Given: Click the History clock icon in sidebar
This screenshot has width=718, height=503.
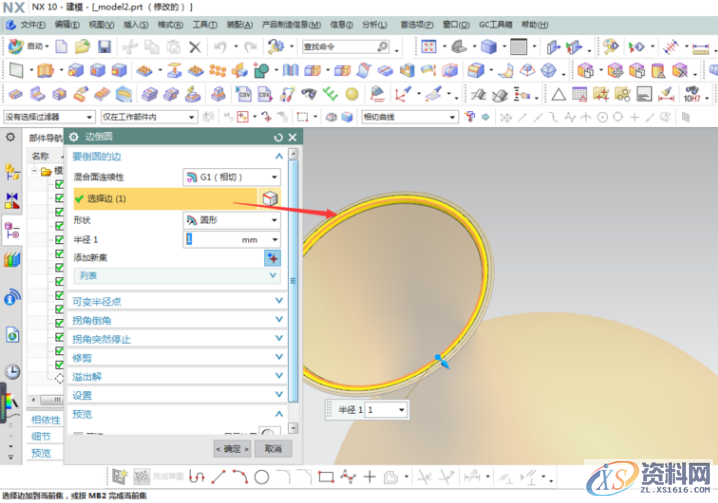Looking at the screenshot, I should (x=12, y=371).
